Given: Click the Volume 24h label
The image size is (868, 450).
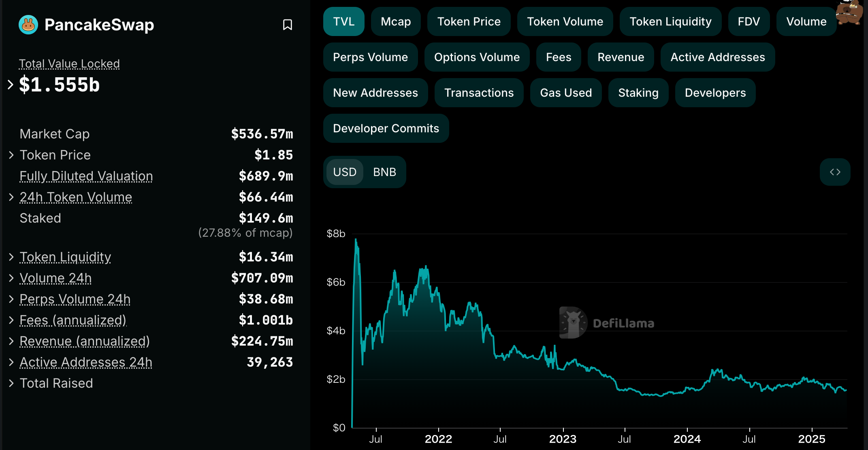Looking at the screenshot, I should (55, 278).
